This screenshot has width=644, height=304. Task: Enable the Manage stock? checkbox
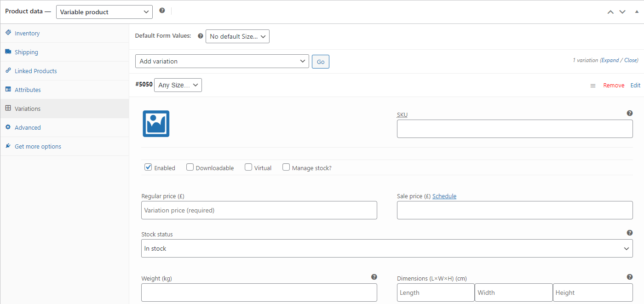click(x=286, y=167)
